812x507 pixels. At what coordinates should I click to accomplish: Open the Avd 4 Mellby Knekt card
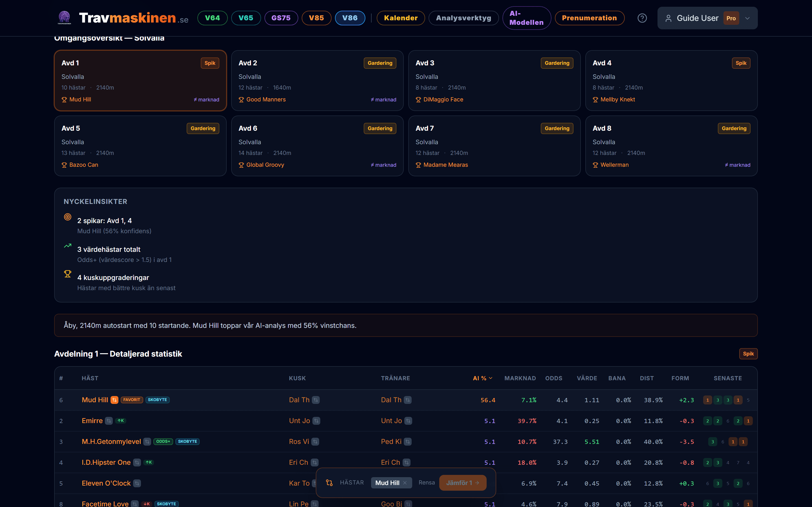(x=671, y=81)
